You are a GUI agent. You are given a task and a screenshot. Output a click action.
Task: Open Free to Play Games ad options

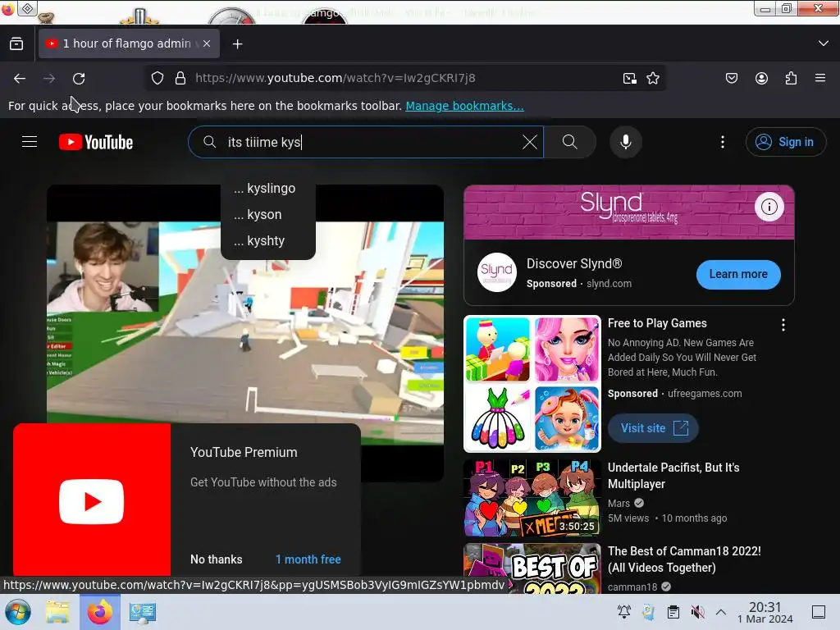point(783,325)
